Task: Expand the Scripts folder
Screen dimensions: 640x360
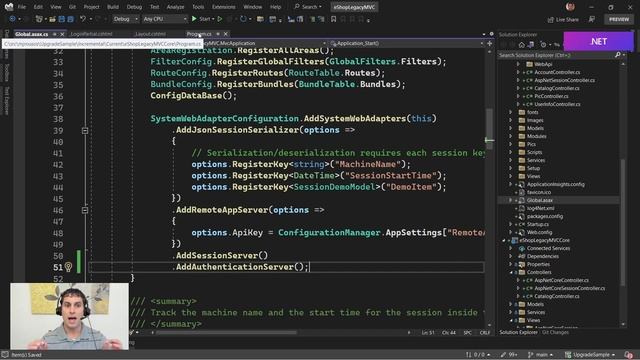Action: [x=511, y=152]
